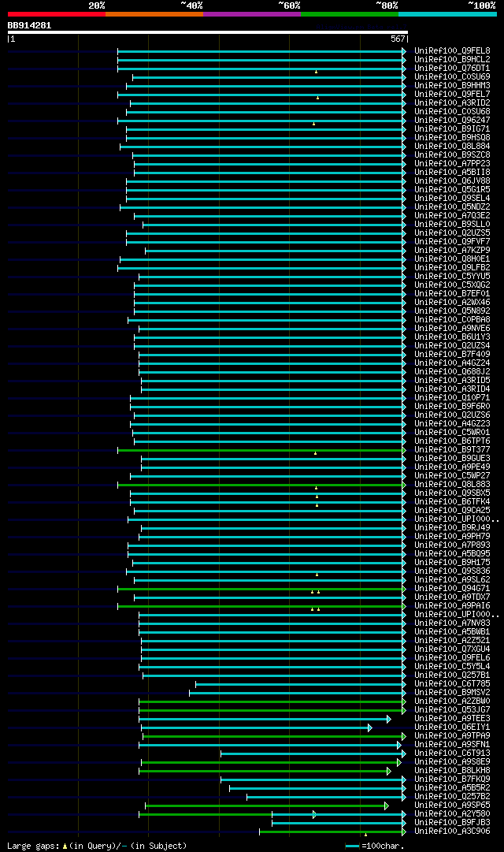The width and height of the screenshot is (504, 852).
Task: Select hit label UniRef100_A2Y580
Action: point(452,814)
